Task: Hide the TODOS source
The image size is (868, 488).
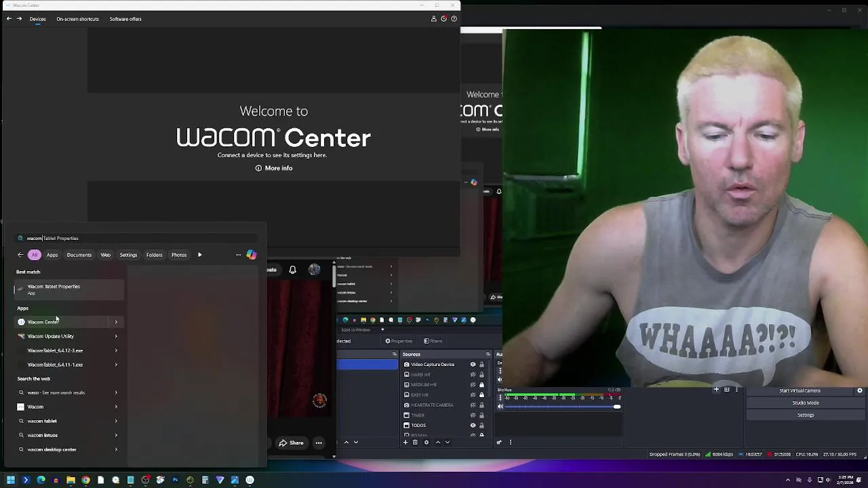Action: (x=473, y=425)
